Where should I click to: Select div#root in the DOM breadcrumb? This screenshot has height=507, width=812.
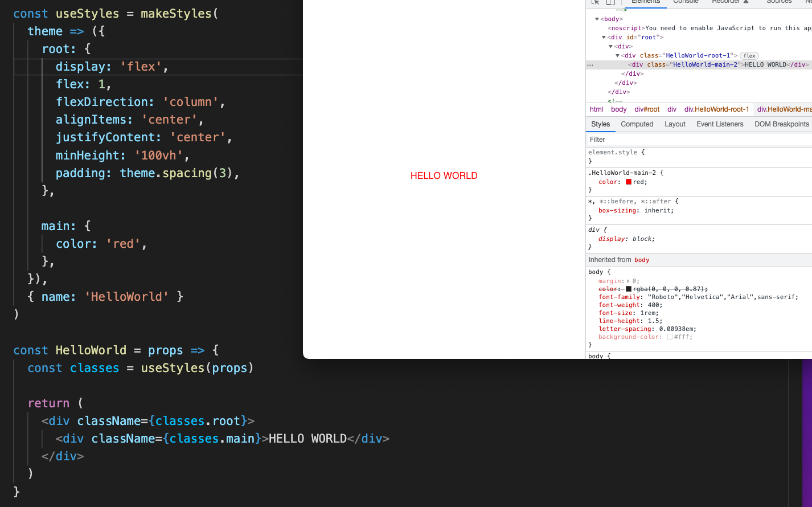pos(647,109)
